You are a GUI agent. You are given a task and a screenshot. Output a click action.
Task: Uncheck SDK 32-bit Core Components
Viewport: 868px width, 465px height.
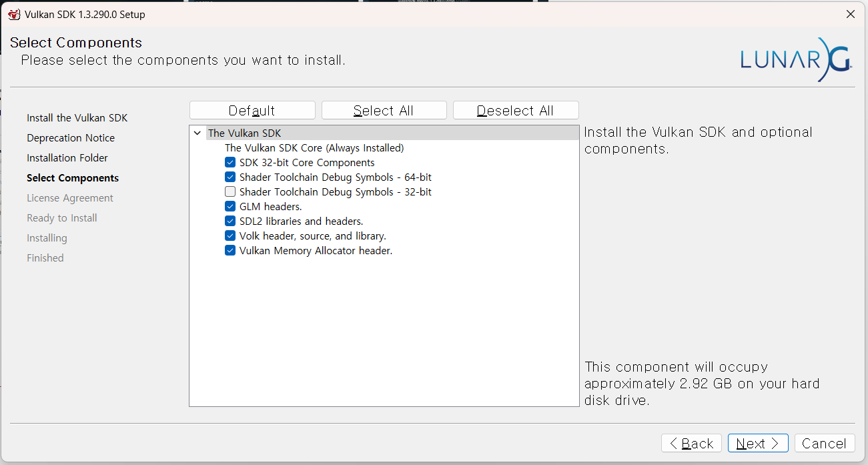coord(230,162)
